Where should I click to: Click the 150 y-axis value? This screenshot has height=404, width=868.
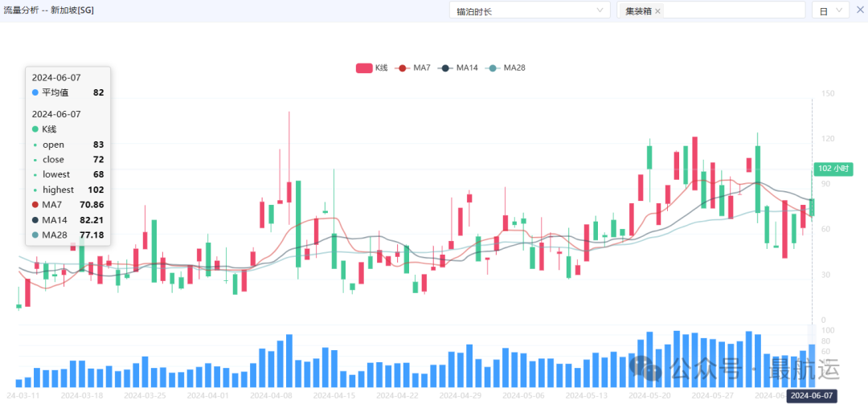[x=828, y=93]
